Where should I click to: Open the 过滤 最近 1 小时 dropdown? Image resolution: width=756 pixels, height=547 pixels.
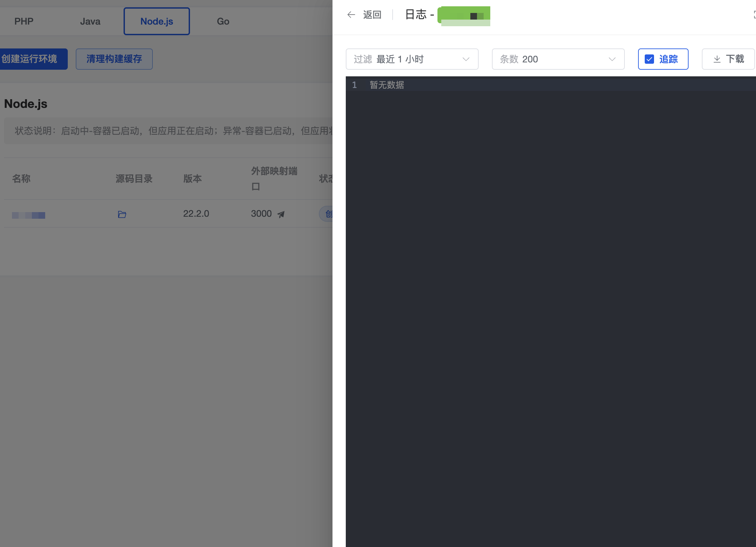(x=412, y=59)
